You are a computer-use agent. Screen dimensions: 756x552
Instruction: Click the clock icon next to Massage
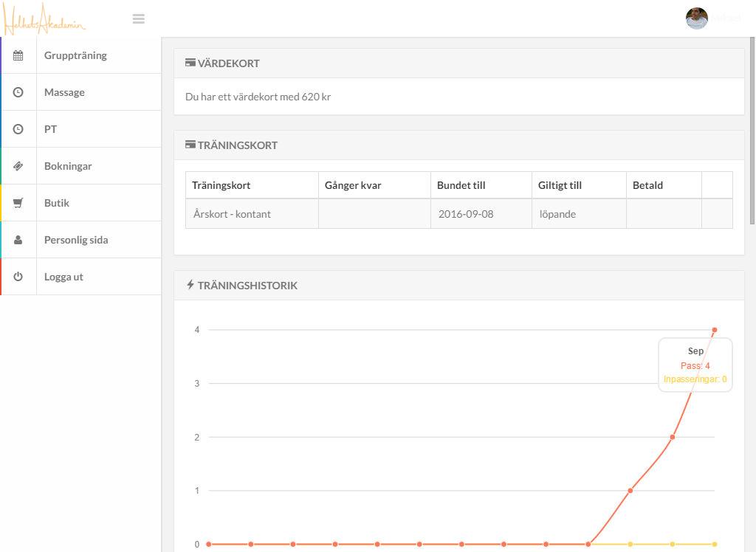(x=18, y=92)
